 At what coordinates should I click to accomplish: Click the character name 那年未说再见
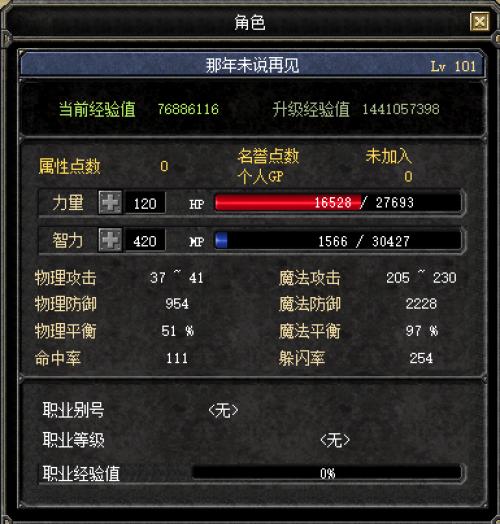(252, 65)
